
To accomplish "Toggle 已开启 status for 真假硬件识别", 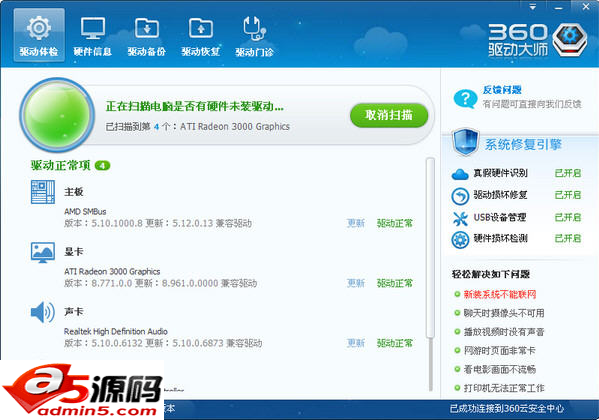I will (568, 173).
